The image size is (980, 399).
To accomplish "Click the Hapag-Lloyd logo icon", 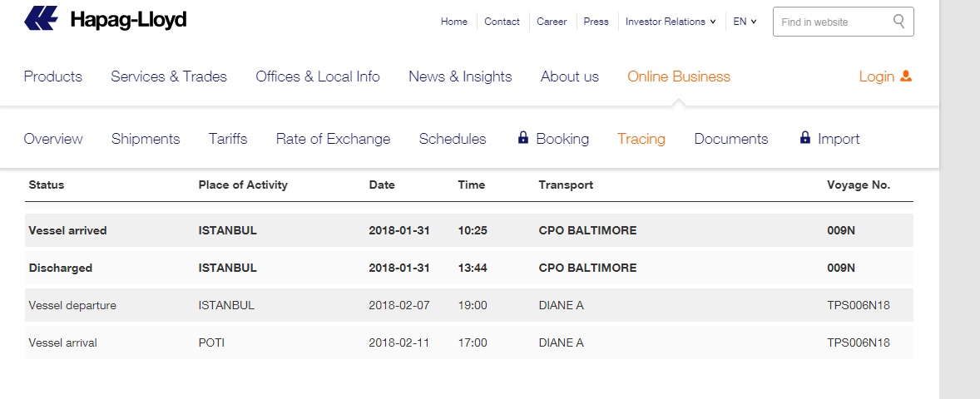I will (42, 18).
